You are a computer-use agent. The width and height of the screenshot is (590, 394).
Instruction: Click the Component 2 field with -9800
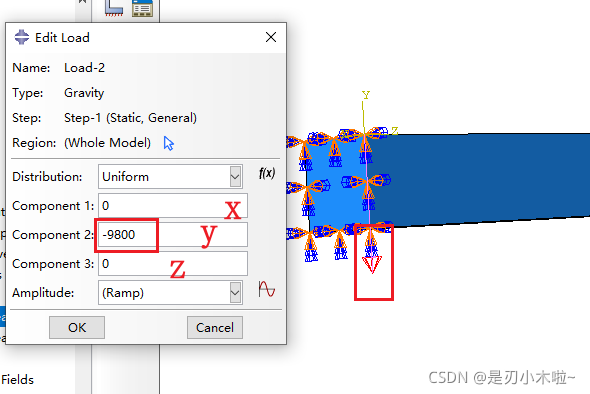tap(173, 234)
